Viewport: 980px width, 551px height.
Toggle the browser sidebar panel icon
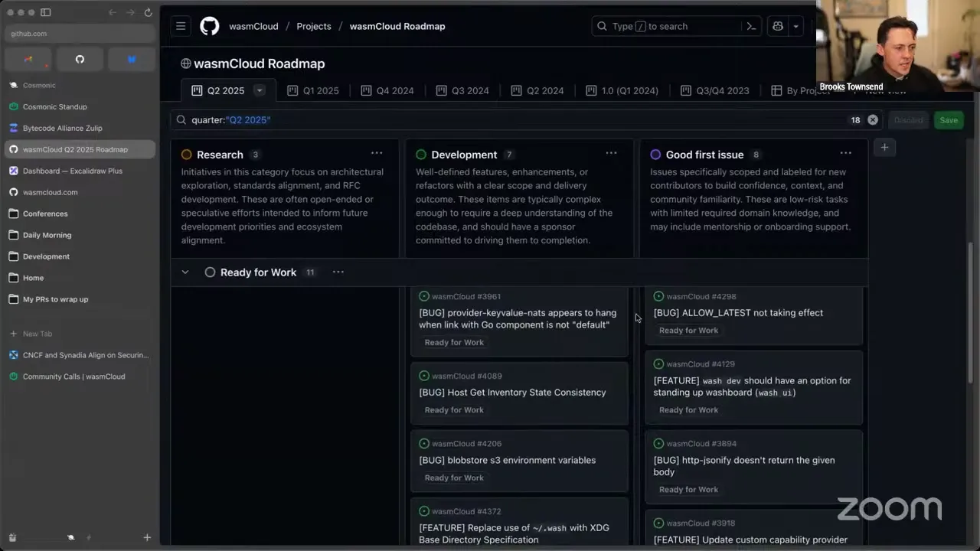46,12
